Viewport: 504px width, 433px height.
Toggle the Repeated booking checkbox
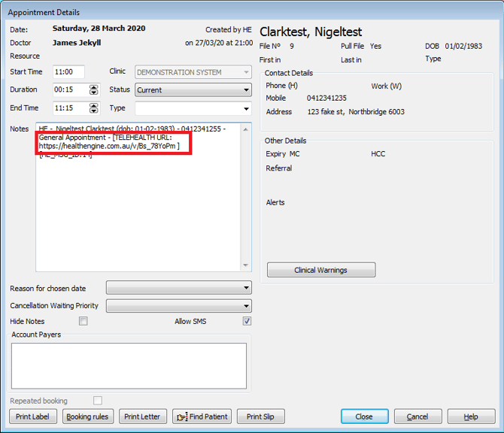[98, 401]
